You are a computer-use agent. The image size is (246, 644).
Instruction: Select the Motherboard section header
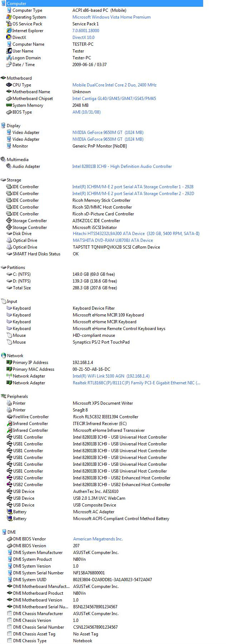pos(19,78)
